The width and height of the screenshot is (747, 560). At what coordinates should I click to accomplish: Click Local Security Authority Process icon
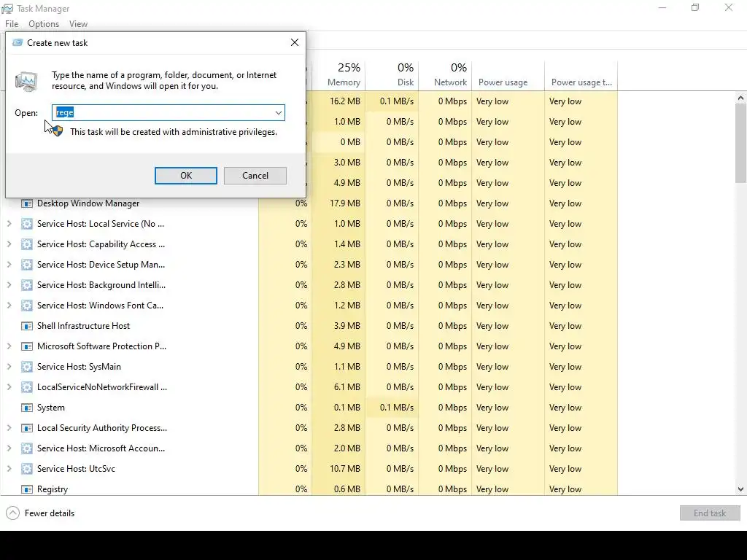pos(27,428)
